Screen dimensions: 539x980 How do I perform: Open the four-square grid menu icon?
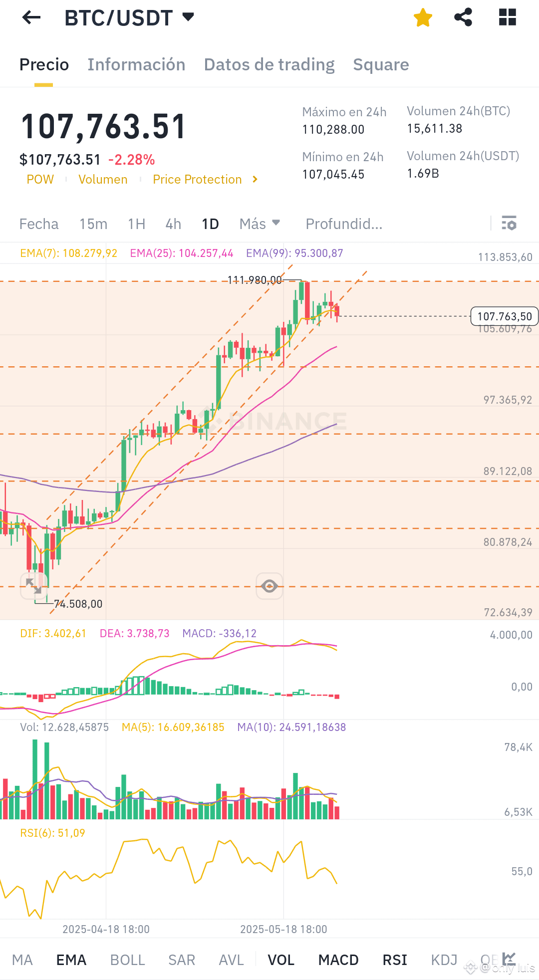point(508,17)
